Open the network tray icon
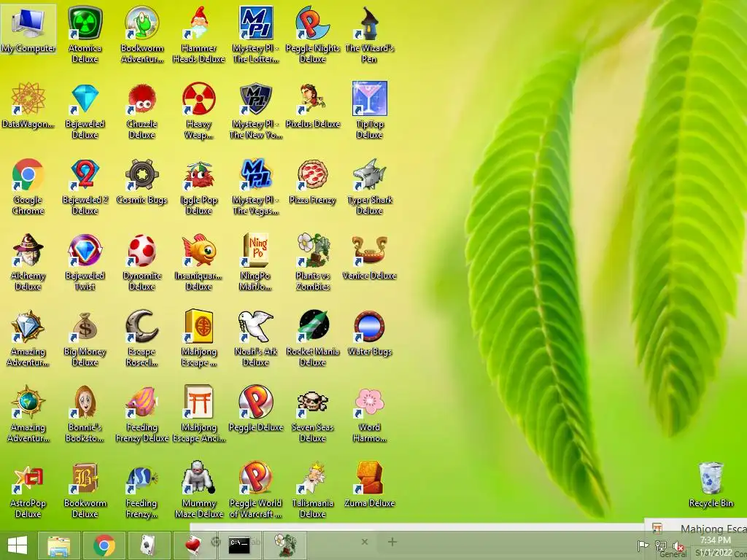Viewport: 747px width, 560px height. click(661, 546)
